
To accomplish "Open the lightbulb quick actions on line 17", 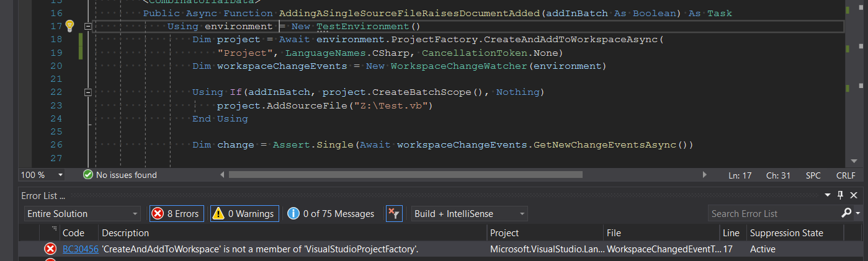I will pos(69,25).
